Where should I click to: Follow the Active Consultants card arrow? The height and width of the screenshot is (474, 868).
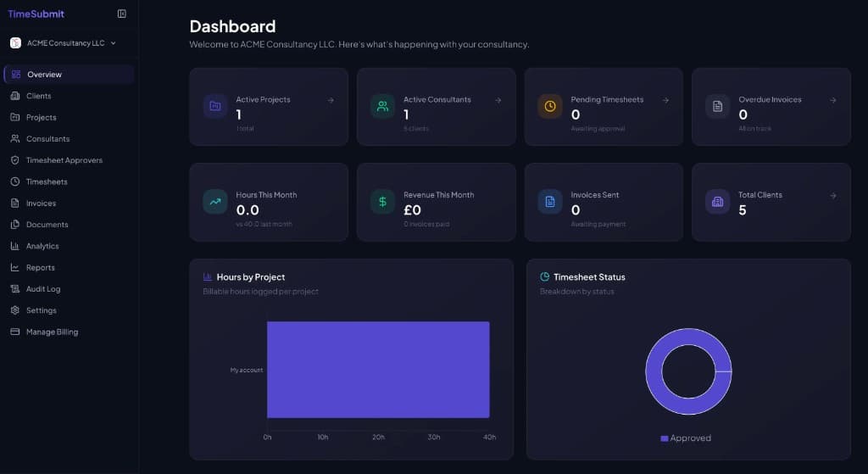pos(498,100)
